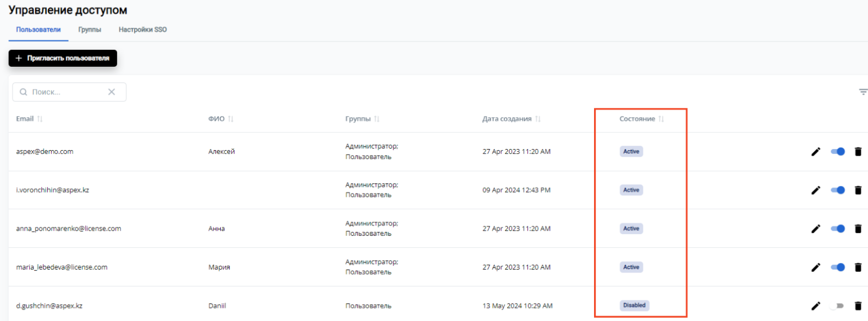This screenshot has width=868, height=321.
Task: Toggle off access for maria_lebedeva@license.com
Action: 838,267
